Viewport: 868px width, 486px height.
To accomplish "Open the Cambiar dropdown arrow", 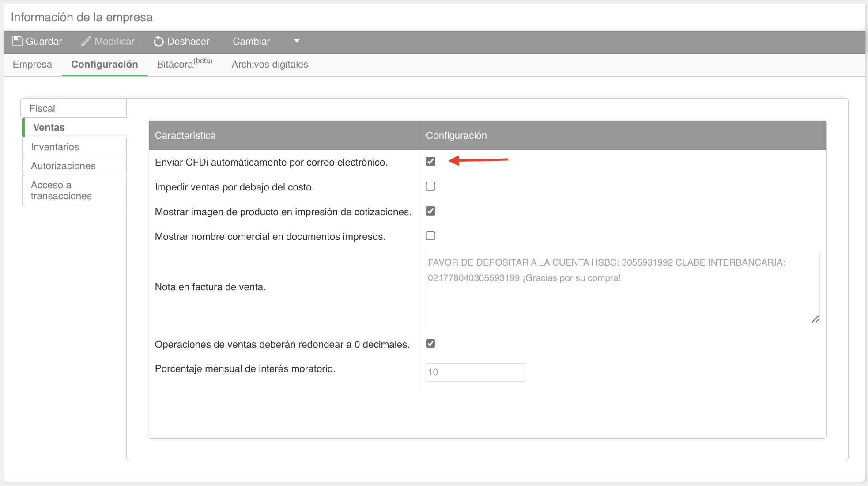I will coord(297,41).
